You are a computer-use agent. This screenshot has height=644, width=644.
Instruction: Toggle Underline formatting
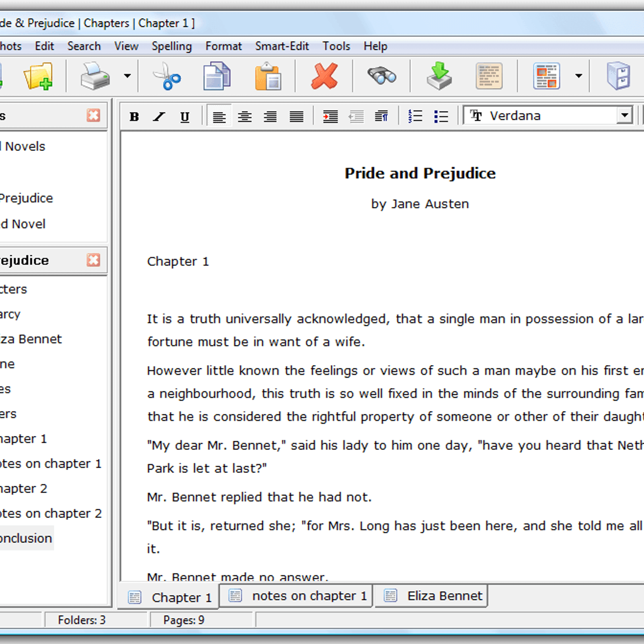pos(185,117)
